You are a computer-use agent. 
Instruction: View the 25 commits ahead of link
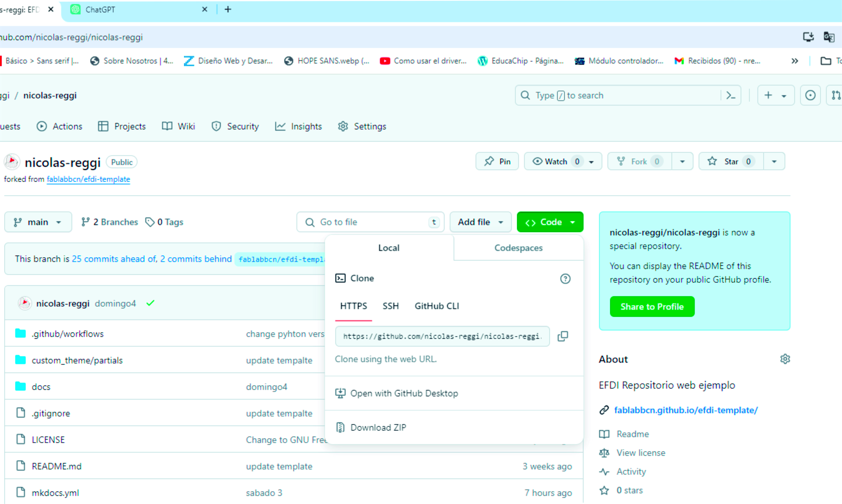(x=114, y=259)
